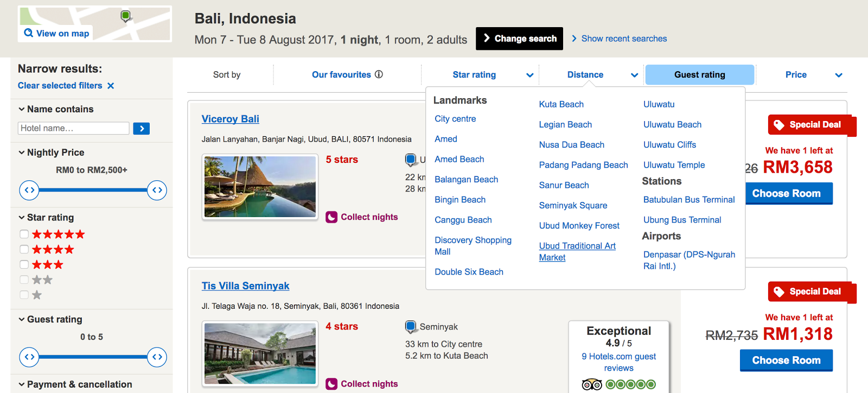The image size is (868, 393).
Task: Expand the Price sort dropdown
Action: coord(839,75)
